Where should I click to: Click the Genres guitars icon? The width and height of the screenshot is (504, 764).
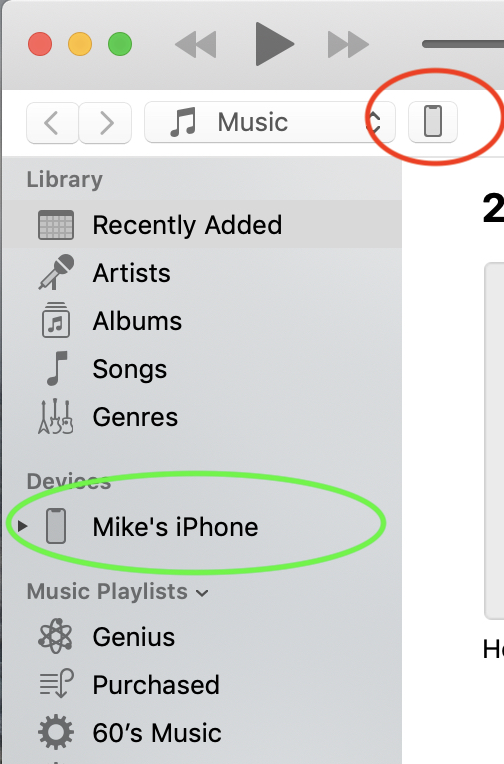point(56,417)
